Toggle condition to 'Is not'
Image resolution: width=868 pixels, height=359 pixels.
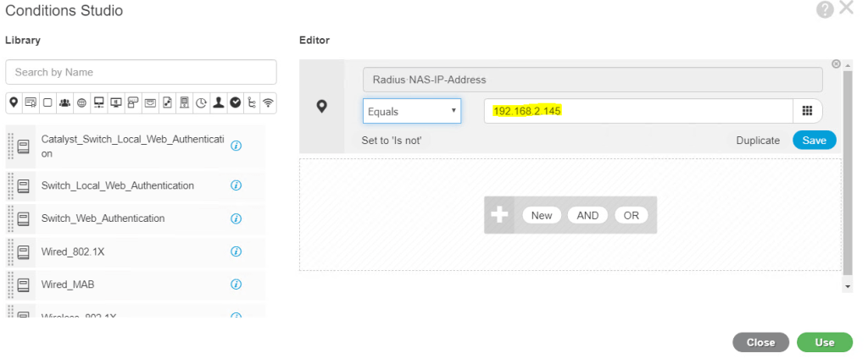pyautogui.click(x=392, y=141)
